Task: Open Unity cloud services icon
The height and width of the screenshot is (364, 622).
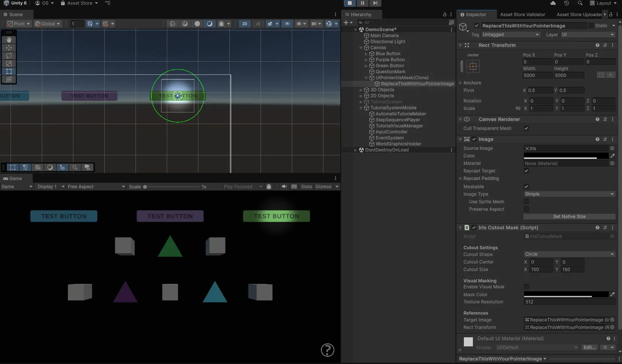Action: click(553, 3)
